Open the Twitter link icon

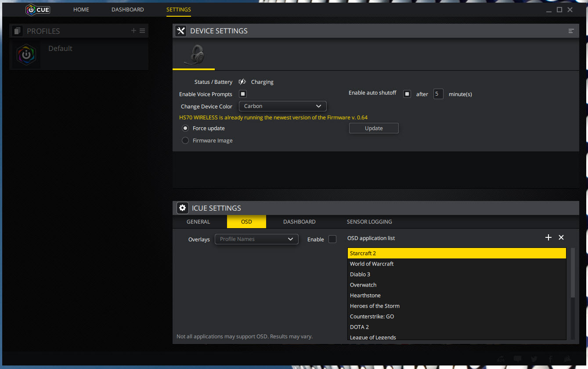(x=534, y=359)
